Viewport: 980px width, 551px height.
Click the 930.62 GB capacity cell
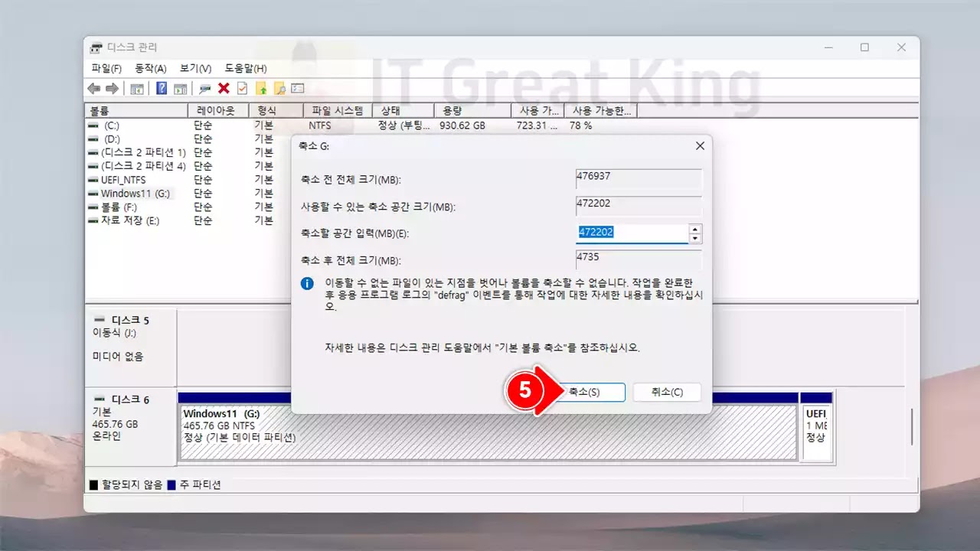click(462, 125)
